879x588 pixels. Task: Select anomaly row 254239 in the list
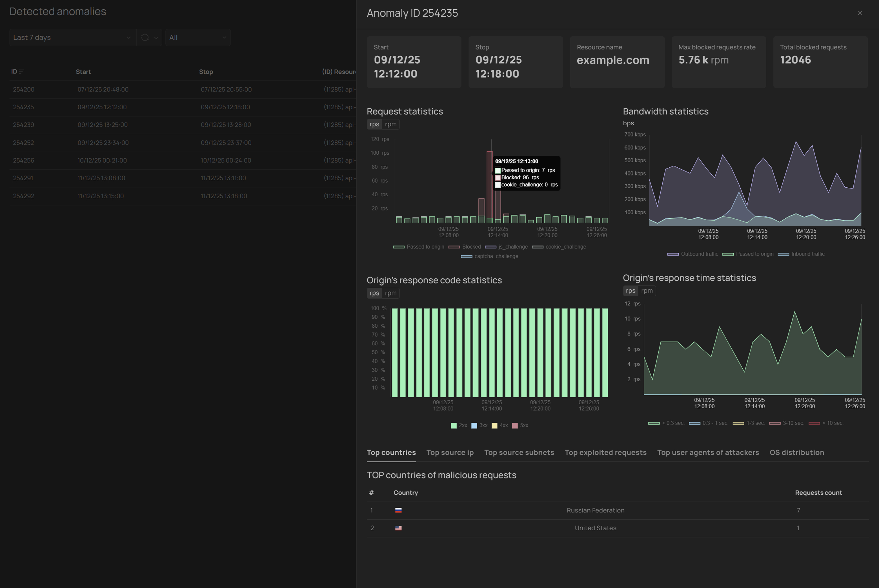[x=23, y=125]
